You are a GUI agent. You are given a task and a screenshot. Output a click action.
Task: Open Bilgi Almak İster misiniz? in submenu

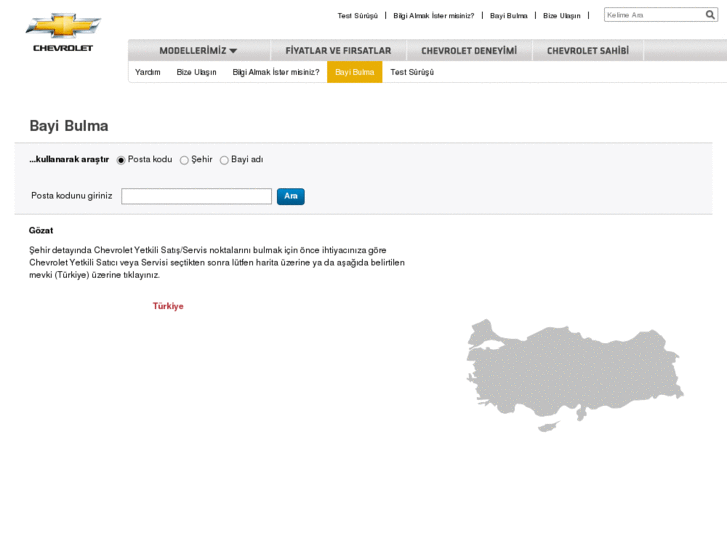(276, 72)
